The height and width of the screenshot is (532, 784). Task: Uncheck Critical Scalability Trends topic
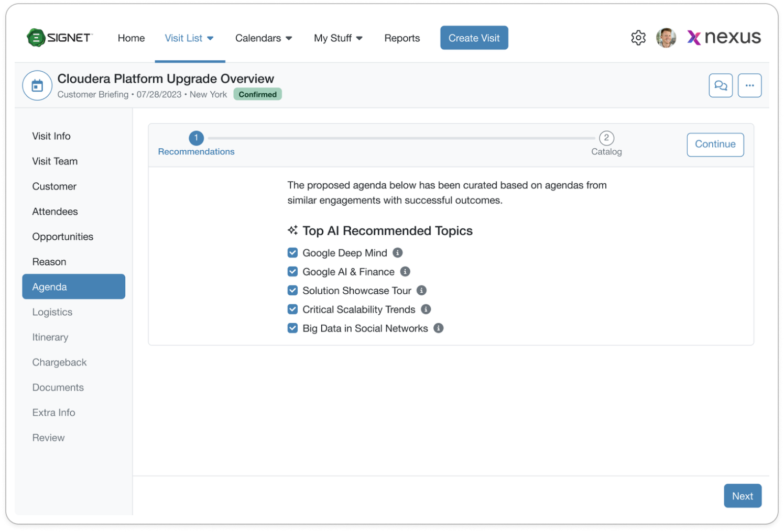point(292,309)
